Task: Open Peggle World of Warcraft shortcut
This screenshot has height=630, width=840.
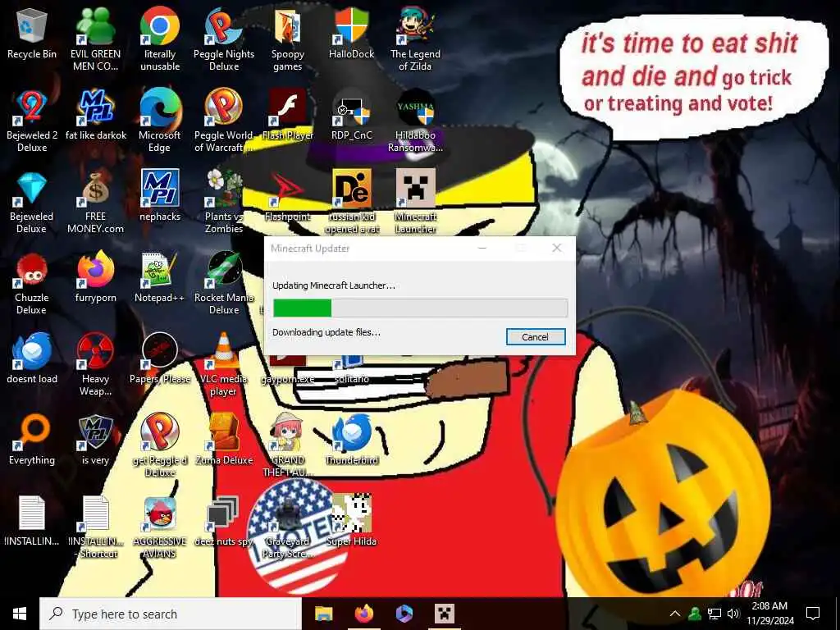Action: tap(224, 121)
